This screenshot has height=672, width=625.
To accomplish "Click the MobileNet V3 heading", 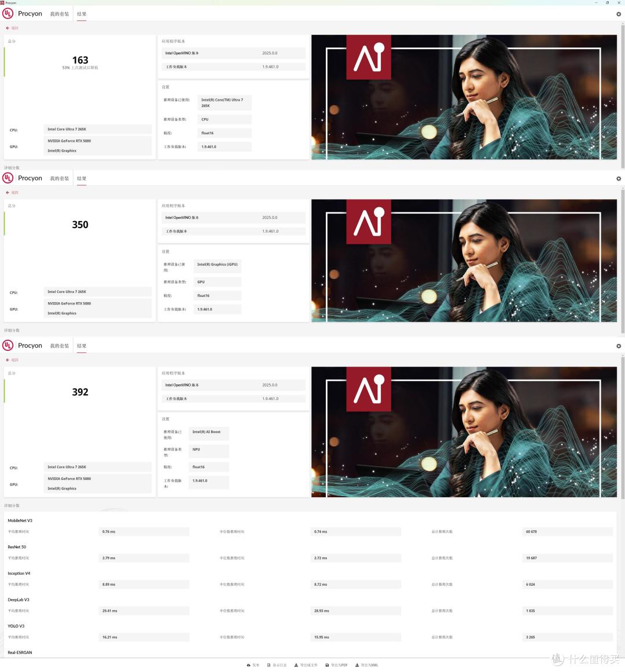I will click(x=20, y=521).
